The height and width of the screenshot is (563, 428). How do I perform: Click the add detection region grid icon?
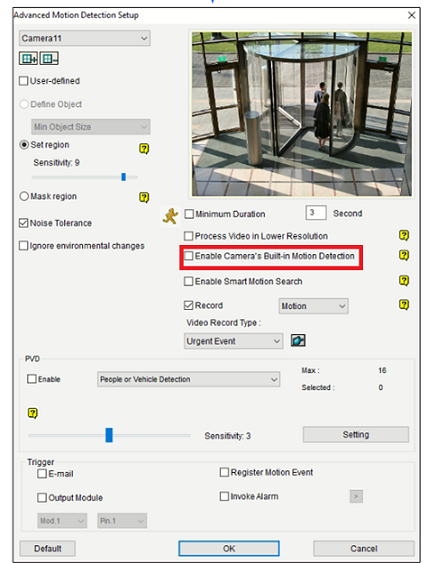(28, 58)
